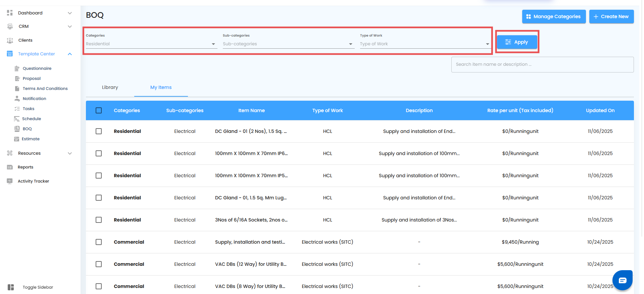The height and width of the screenshot is (294, 644).
Task: Click the Manage Categories button
Action: (x=554, y=16)
